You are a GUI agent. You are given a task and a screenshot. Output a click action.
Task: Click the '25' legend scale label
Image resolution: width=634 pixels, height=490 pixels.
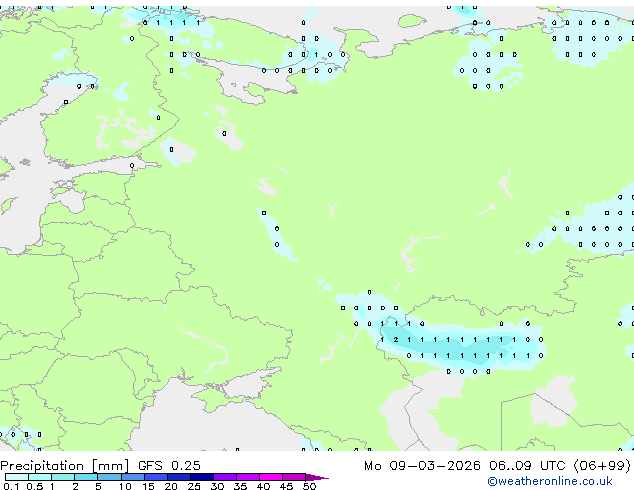pos(194,486)
